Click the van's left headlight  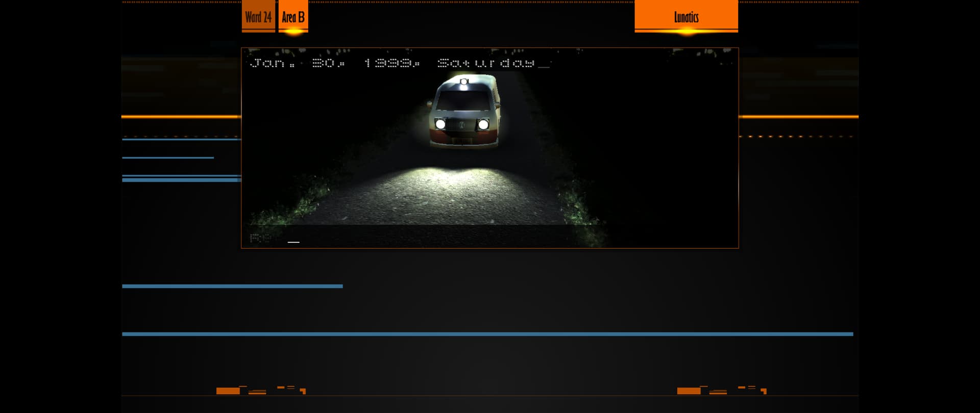coord(440,124)
